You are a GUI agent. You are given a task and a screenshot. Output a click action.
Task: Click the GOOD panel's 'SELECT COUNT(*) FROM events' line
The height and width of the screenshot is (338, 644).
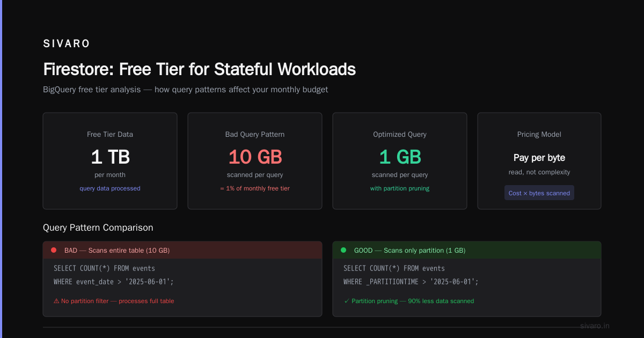coord(394,268)
